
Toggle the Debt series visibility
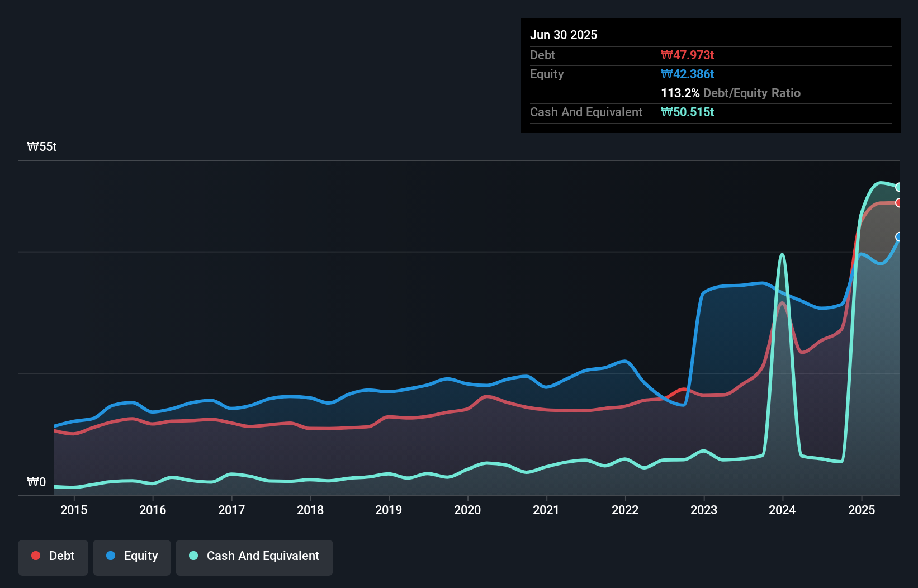[53, 556]
